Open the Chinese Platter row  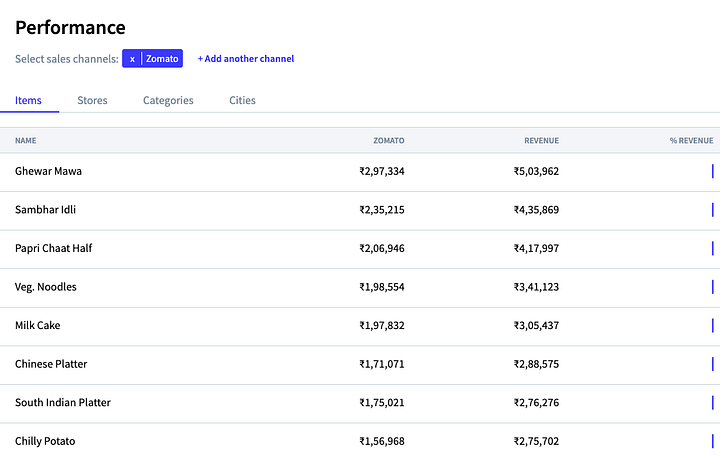pyautogui.click(x=51, y=364)
